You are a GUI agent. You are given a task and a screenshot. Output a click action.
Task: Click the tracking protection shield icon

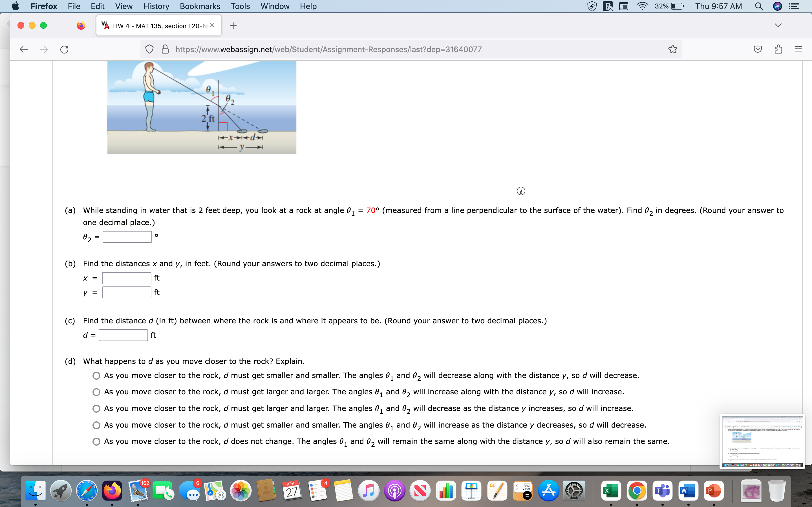149,49
